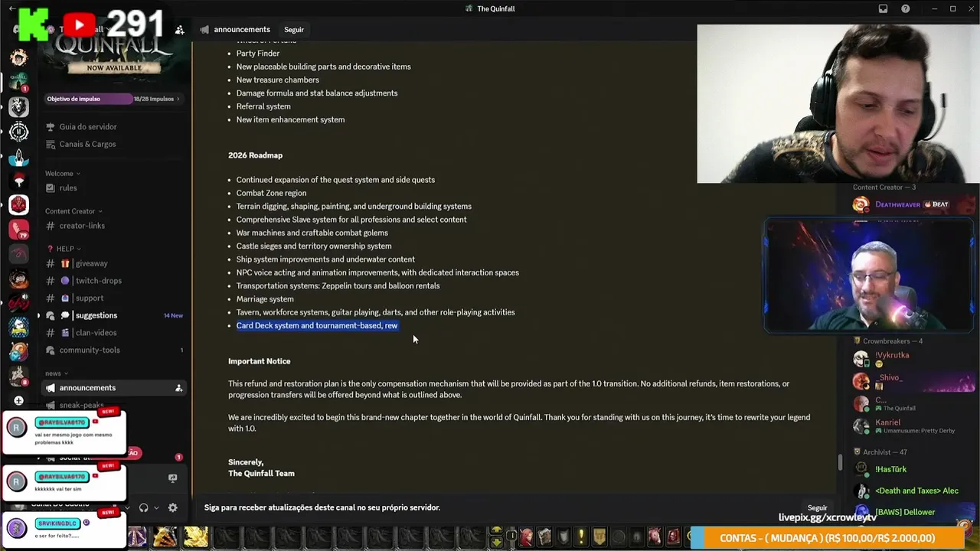Click the highlighted Card Deck system text
The height and width of the screenshot is (551, 980).
tap(317, 325)
